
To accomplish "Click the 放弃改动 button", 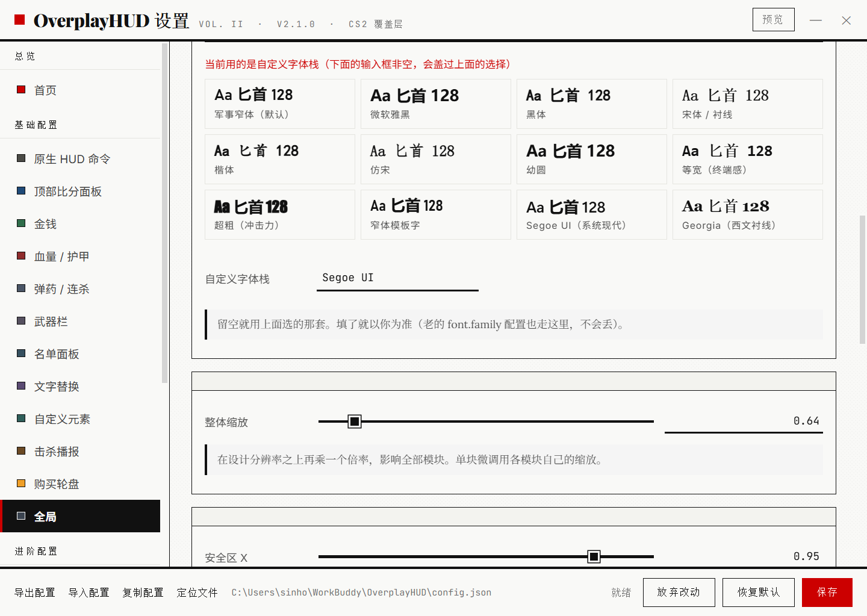I will click(679, 593).
